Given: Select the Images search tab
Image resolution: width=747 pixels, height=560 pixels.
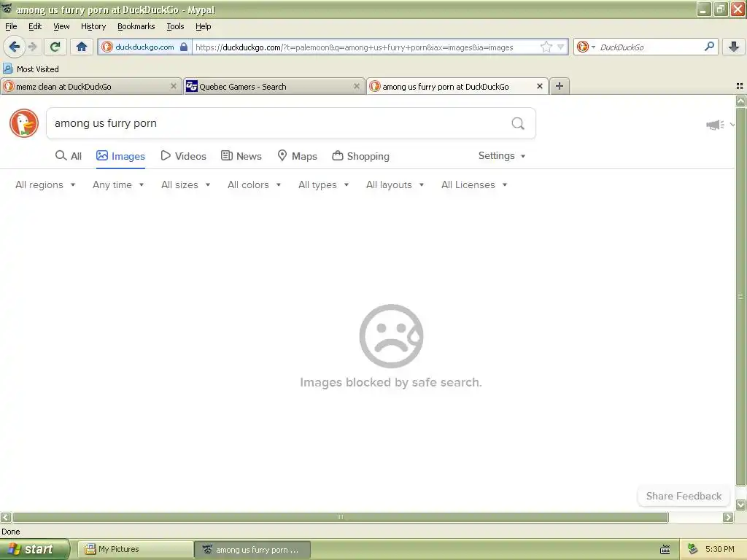Looking at the screenshot, I should 120,156.
